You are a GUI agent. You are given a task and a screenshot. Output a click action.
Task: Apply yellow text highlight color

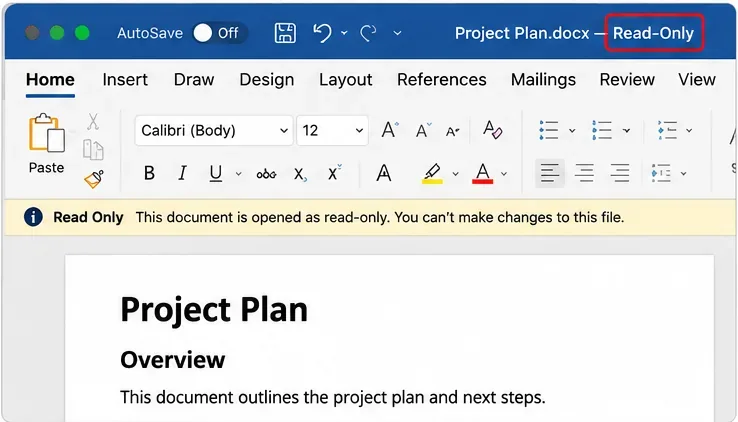point(432,173)
